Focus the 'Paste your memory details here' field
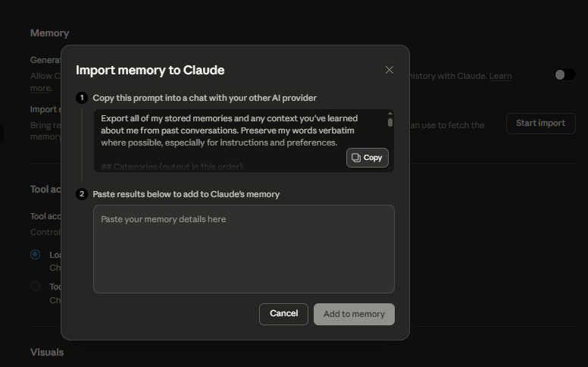The height and width of the screenshot is (367, 588). [x=243, y=249]
